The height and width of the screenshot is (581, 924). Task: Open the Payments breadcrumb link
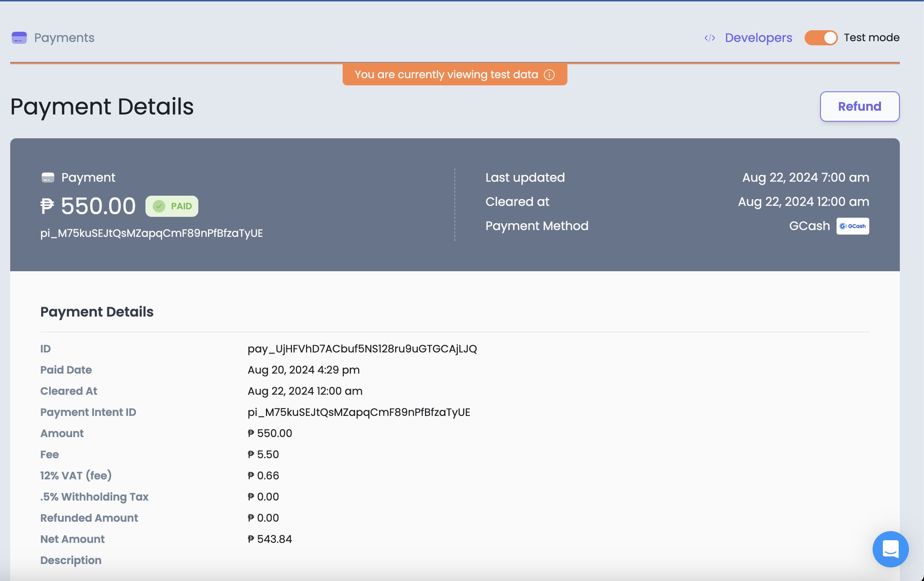point(64,38)
